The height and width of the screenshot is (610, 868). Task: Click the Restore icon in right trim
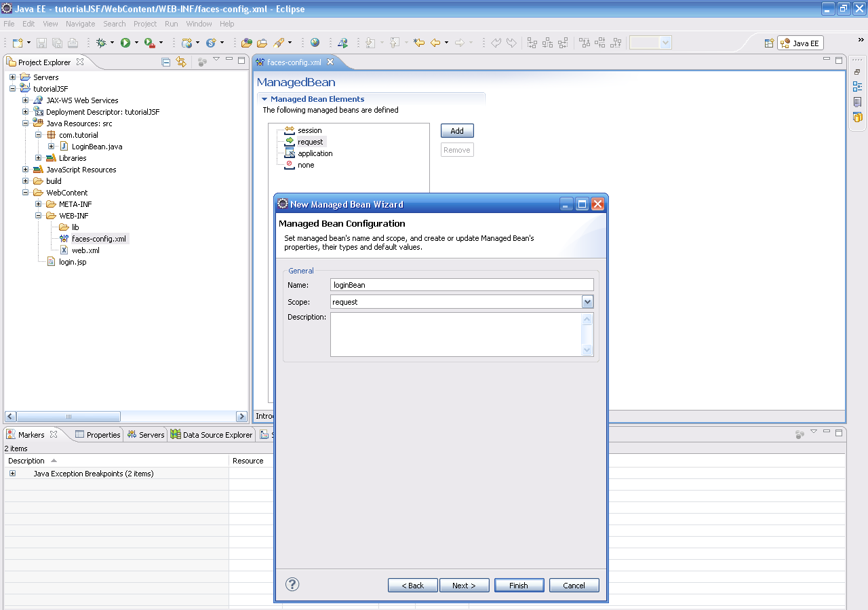tap(857, 72)
